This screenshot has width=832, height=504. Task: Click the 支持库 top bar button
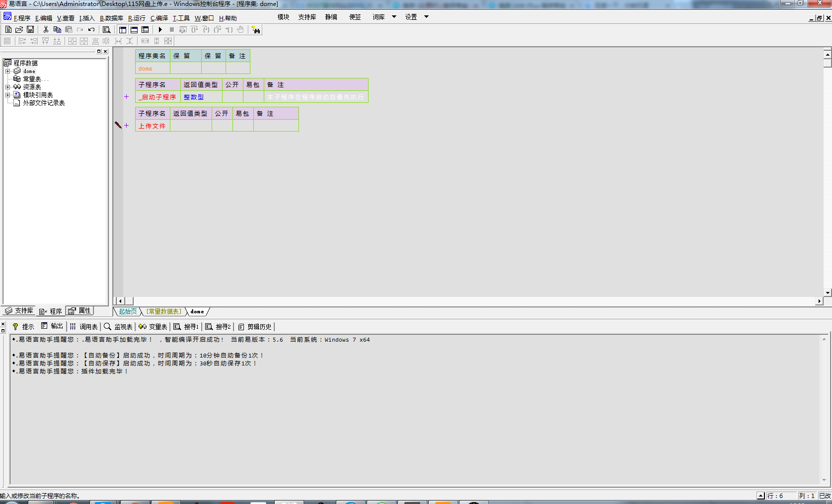[x=307, y=17]
